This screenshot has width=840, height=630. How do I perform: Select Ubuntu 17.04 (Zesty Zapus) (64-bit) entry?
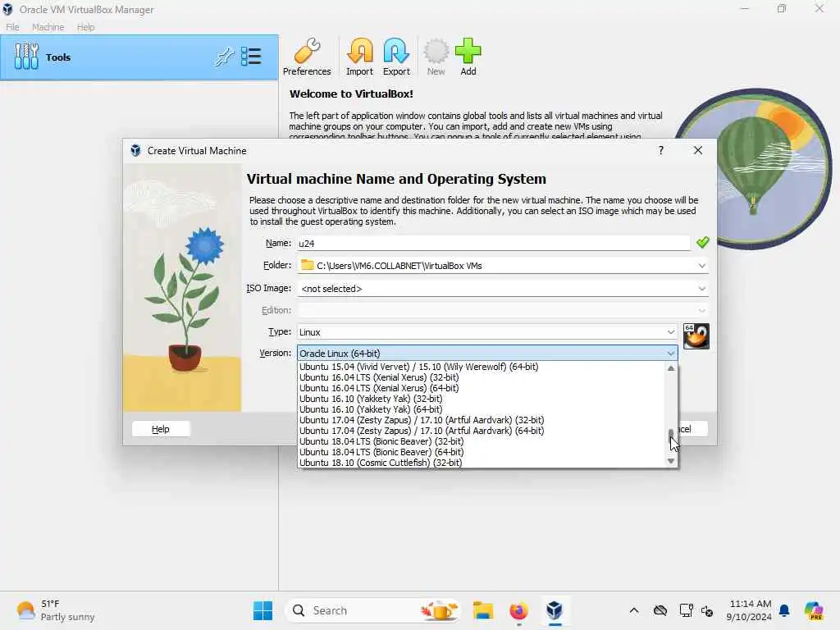[x=482, y=431]
